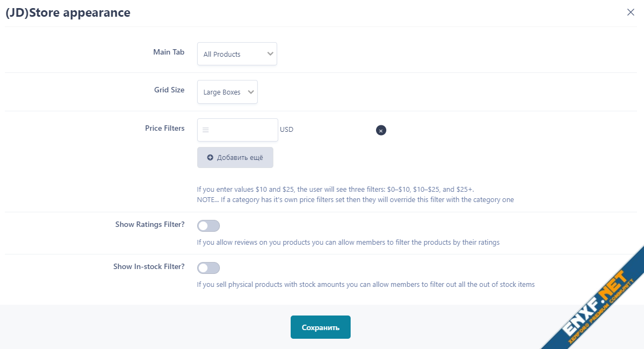Close the Store appearance dialog
This screenshot has height=349, width=644.
click(630, 12)
